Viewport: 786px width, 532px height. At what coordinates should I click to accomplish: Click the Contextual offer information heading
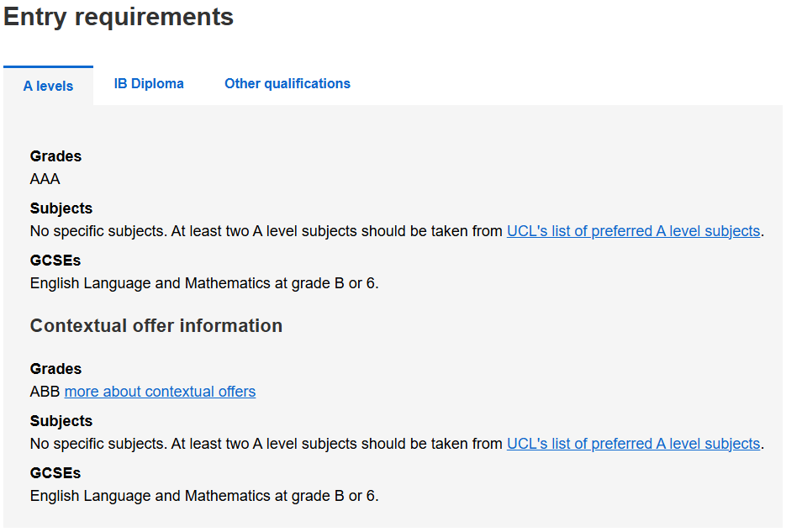pos(156,326)
